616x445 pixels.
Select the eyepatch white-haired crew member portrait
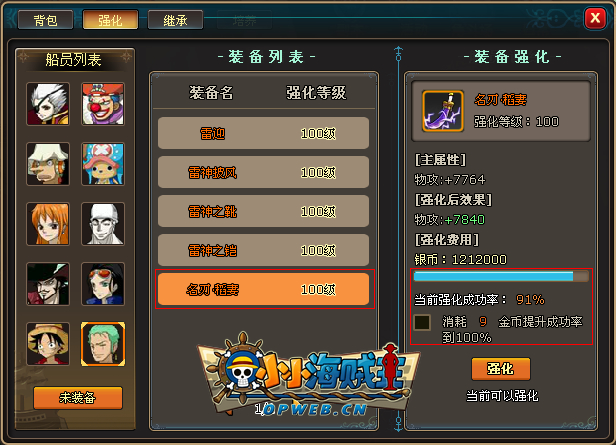(x=48, y=104)
